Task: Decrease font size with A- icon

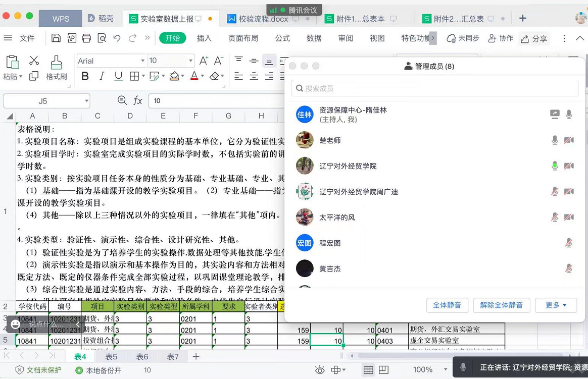Action: pyautogui.click(x=219, y=61)
